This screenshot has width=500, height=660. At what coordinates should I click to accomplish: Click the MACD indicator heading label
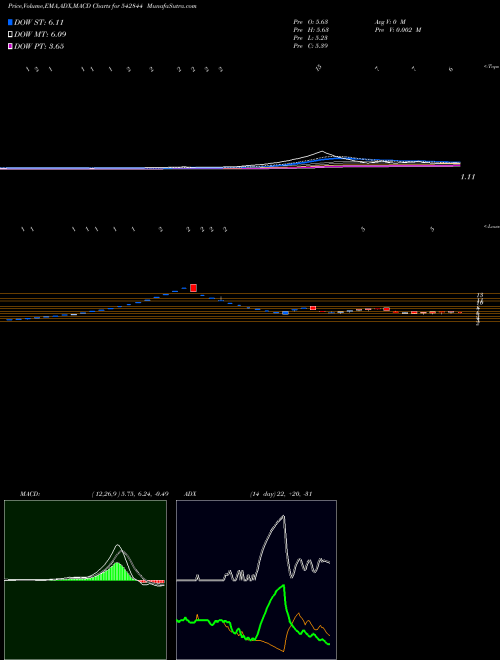pyautogui.click(x=30, y=494)
